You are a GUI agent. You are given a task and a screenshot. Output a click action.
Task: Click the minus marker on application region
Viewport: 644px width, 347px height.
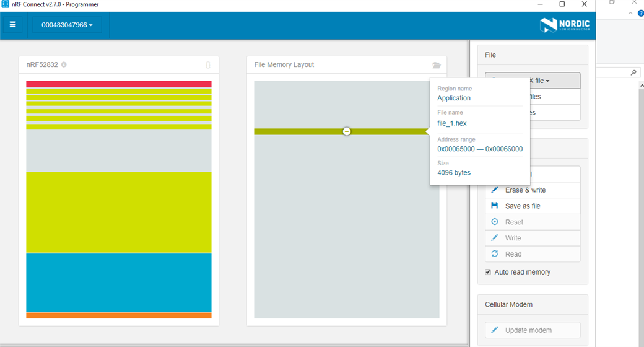[347, 131]
